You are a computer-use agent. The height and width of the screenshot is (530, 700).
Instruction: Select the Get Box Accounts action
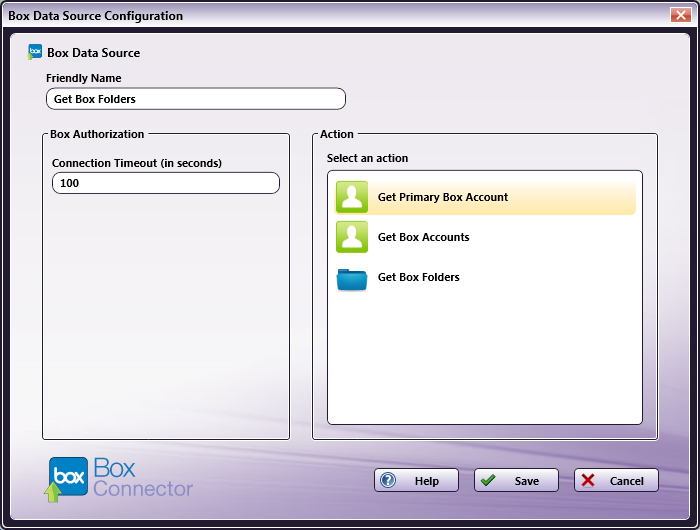[485, 237]
